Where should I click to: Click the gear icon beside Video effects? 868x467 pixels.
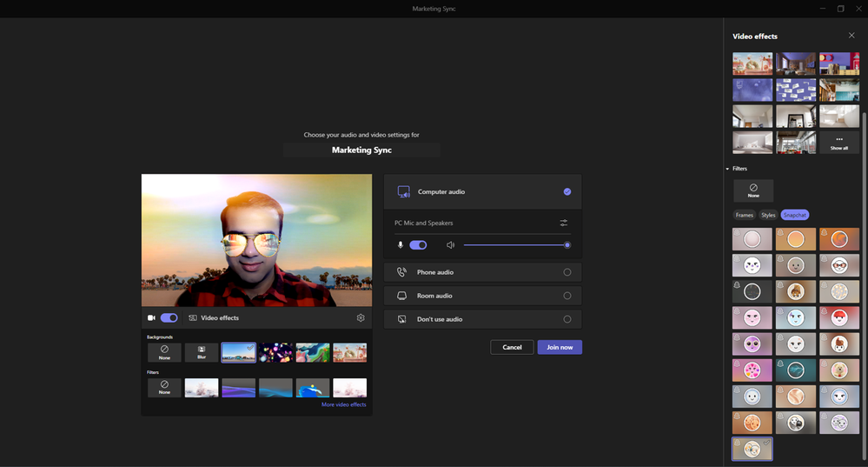pos(361,318)
